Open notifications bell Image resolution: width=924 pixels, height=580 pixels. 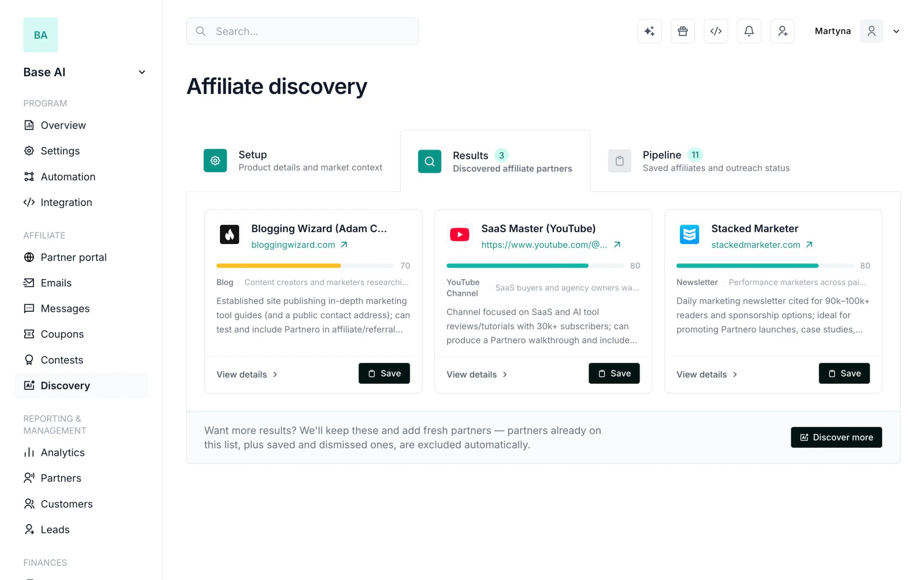click(x=749, y=31)
